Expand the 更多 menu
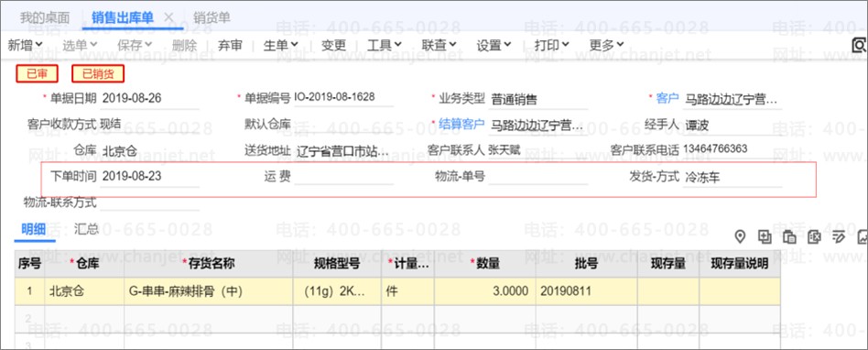 (x=606, y=46)
